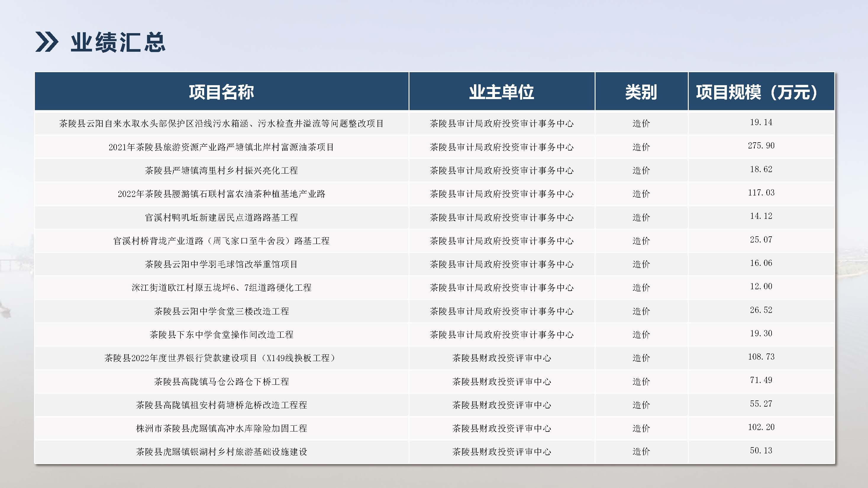Select 茶陵县财政投资评审中心 in the 71.49 row
Viewport: 868px width, 488px height.
502,382
